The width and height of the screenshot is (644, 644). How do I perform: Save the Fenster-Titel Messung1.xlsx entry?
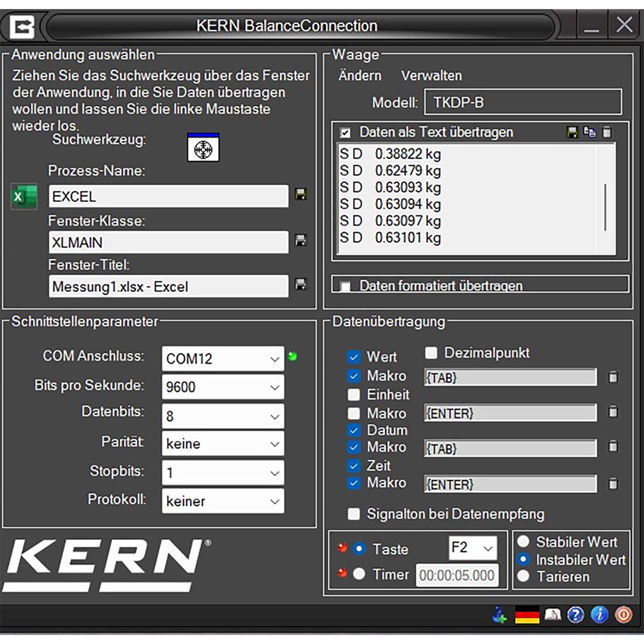pos(301,284)
